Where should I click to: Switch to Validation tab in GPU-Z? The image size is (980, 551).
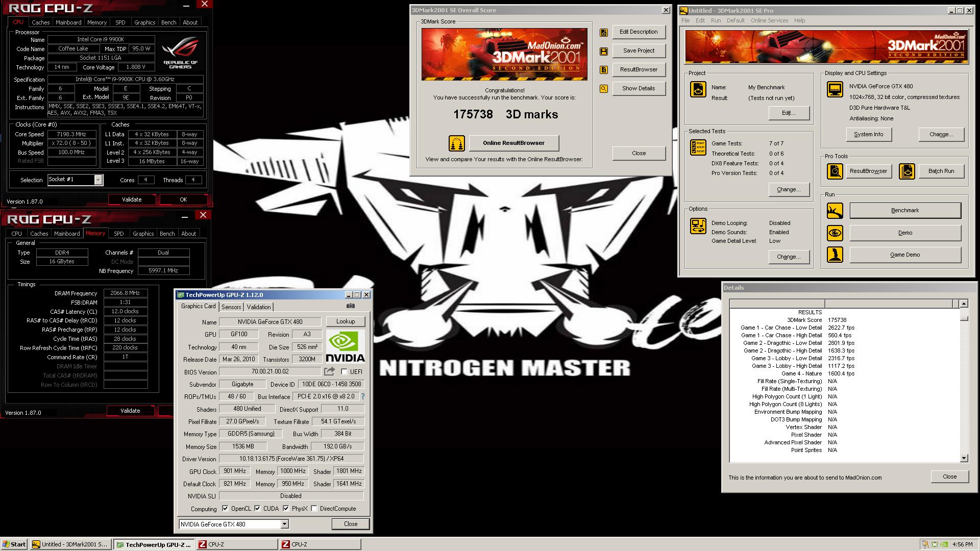pos(259,307)
